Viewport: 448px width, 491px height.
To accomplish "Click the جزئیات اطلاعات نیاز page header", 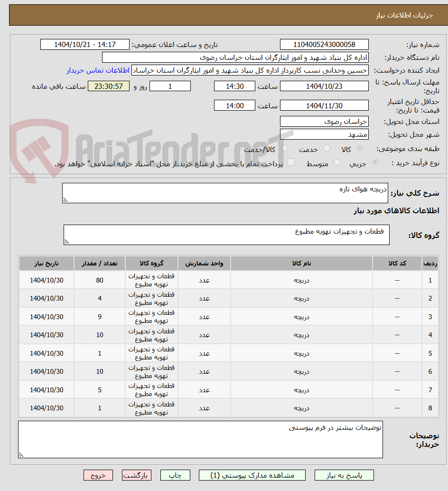I will (404, 15).
